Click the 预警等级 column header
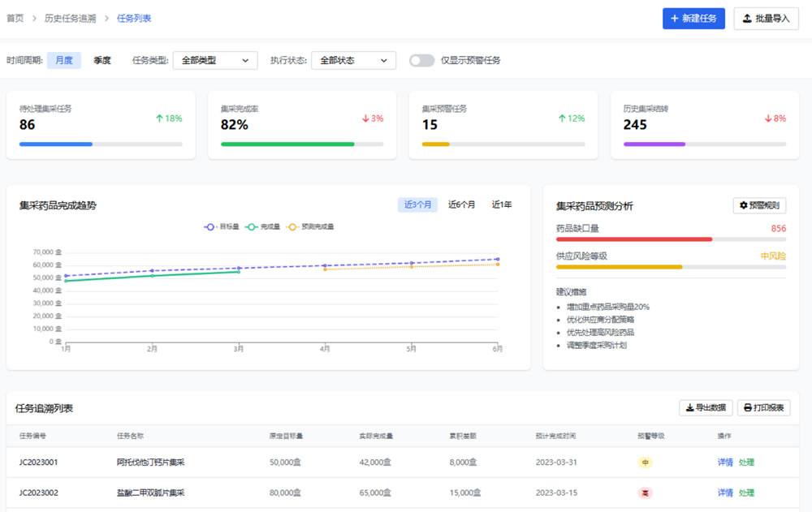The height and width of the screenshot is (512, 812). point(651,436)
